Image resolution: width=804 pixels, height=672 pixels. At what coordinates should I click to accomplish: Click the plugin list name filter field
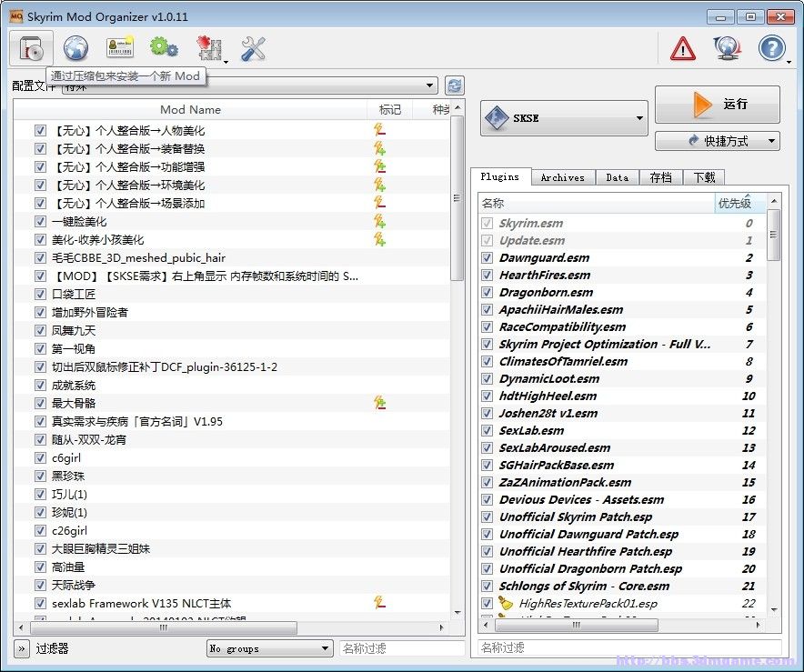pos(629,647)
